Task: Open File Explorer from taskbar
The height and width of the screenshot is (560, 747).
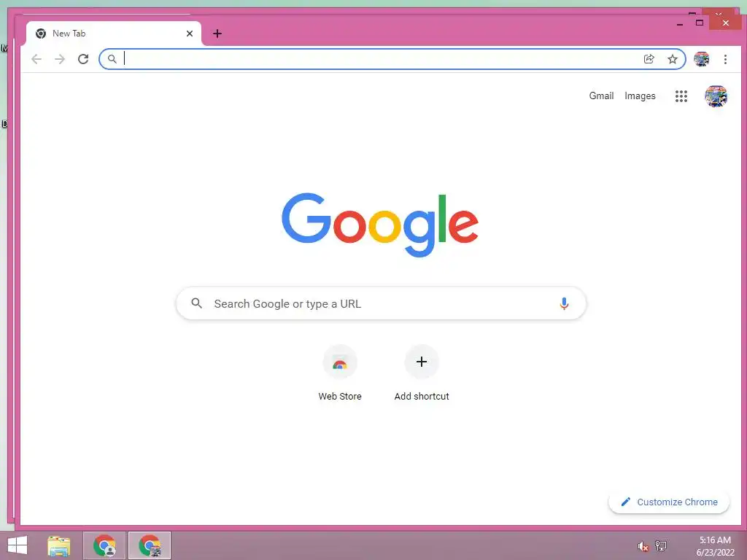Action: (x=59, y=545)
